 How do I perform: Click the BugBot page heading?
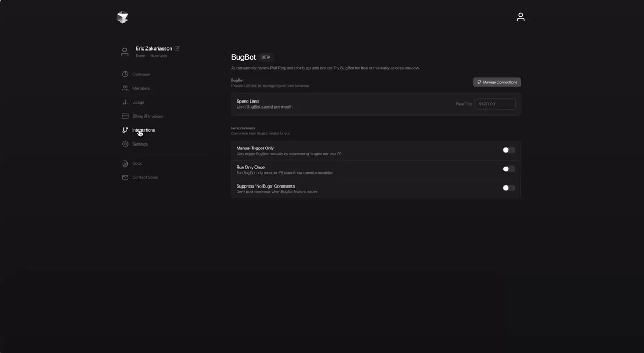[244, 57]
